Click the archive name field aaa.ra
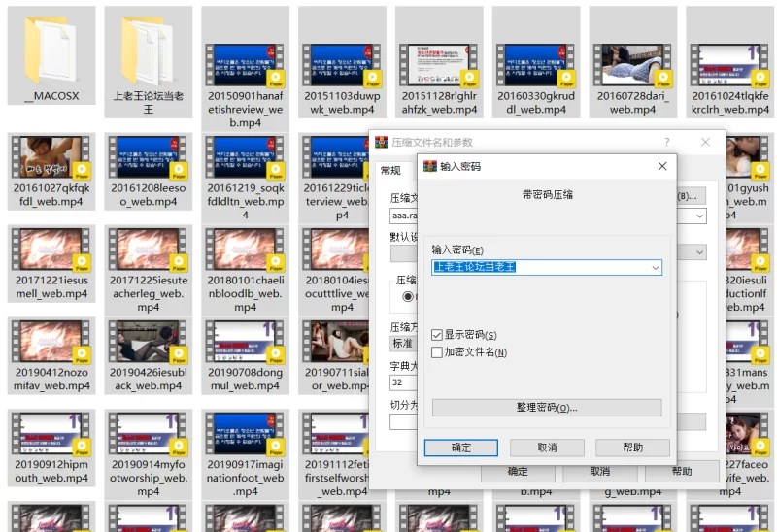Viewport: 777px width, 532px height. [403, 216]
